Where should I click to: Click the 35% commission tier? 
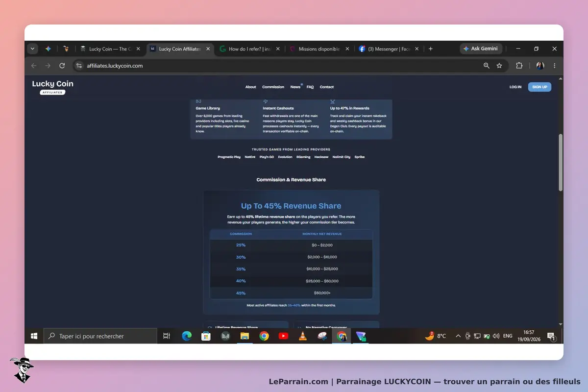click(x=241, y=269)
